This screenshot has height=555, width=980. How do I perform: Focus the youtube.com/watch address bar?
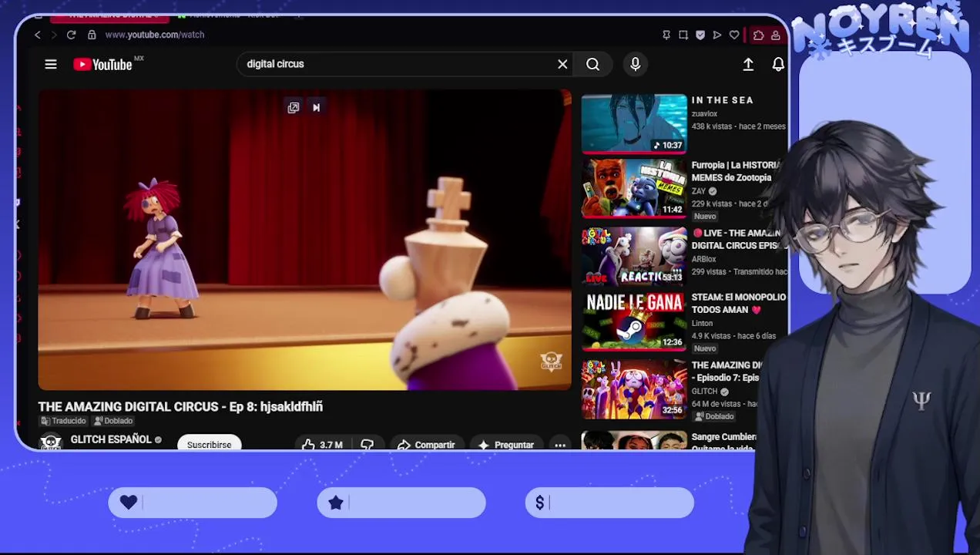(154, 35)
